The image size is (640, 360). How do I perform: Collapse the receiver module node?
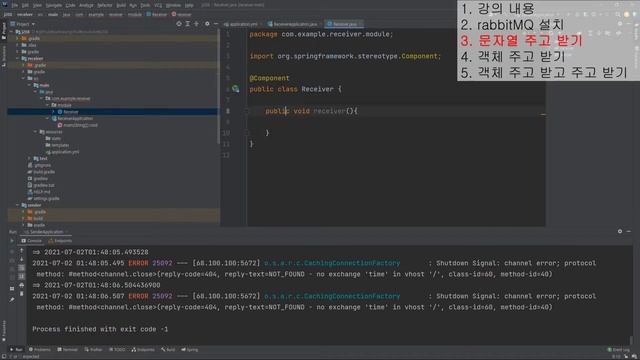coord(17,58)
